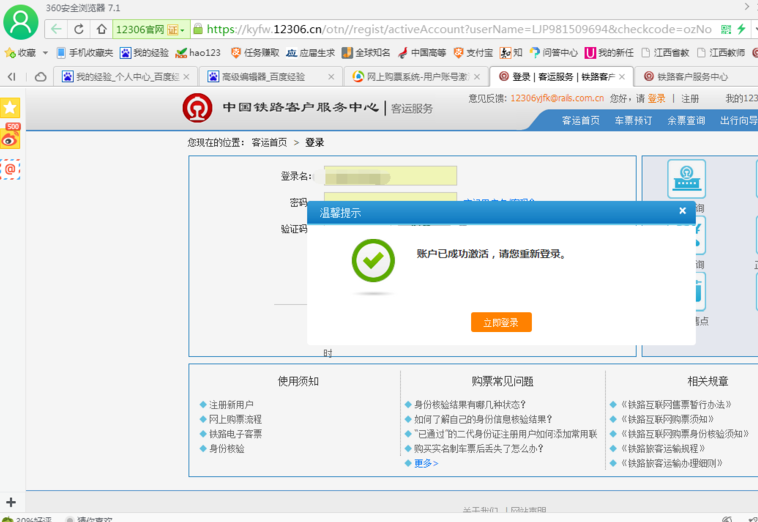758x522 pixels.
Task: Click the 登录名 input field
Action: 390,176
